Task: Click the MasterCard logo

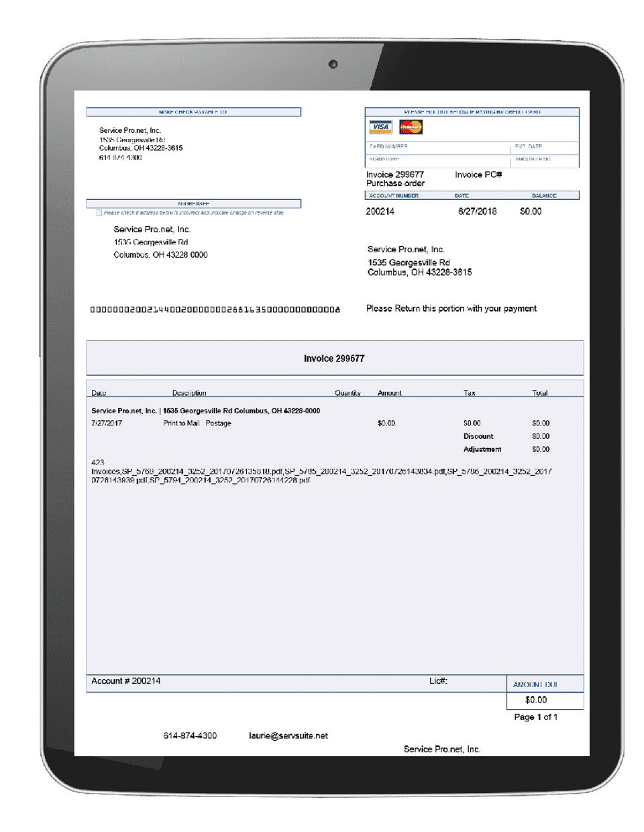Action: (411, 127)
